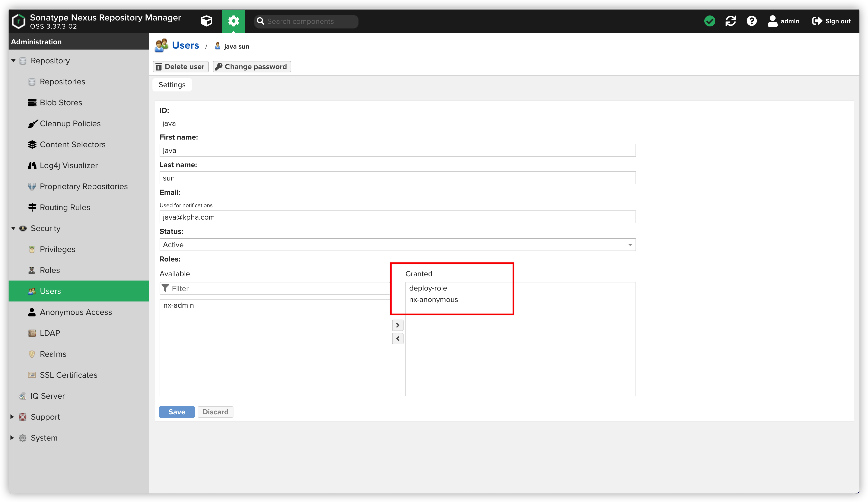Collapse the Repository tree section

pos(13,60)
